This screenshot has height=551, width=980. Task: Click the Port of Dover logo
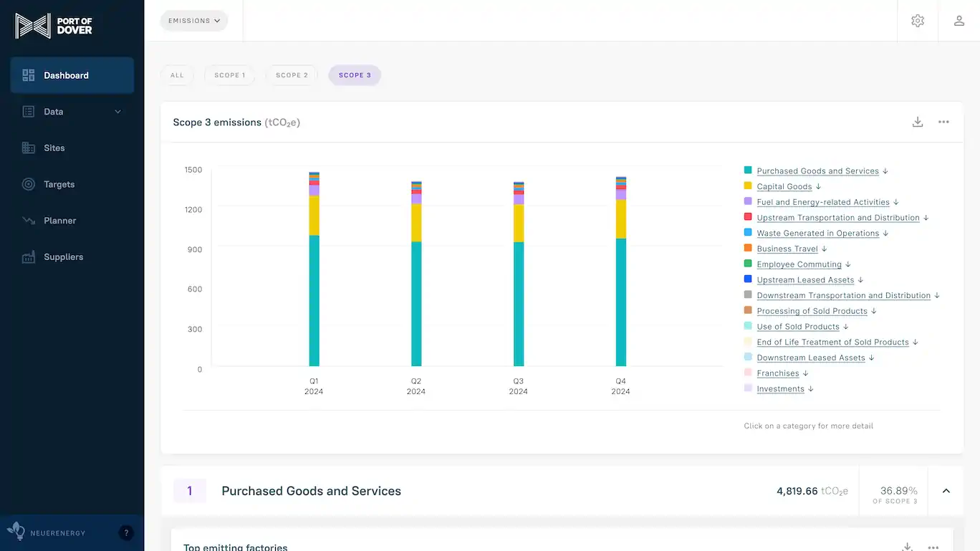point(54,26)
